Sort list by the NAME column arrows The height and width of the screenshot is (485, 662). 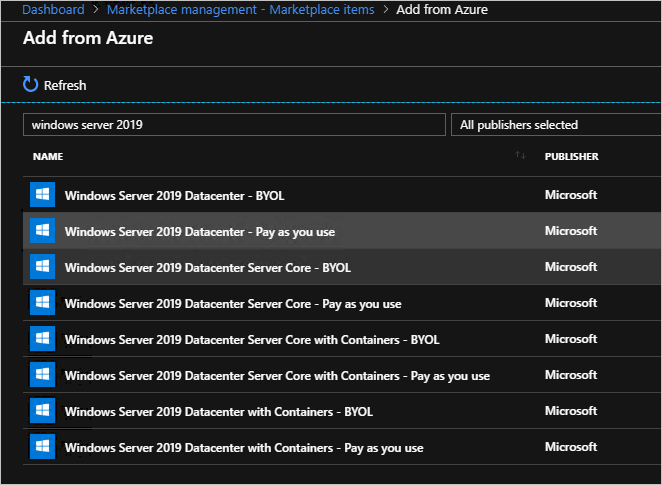click(x=520, y=156)
